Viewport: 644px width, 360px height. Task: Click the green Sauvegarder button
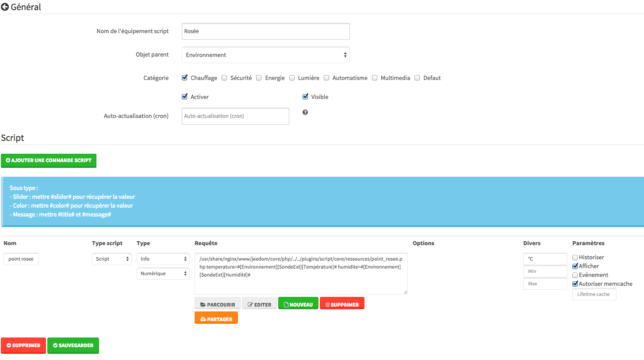[73, 345]
